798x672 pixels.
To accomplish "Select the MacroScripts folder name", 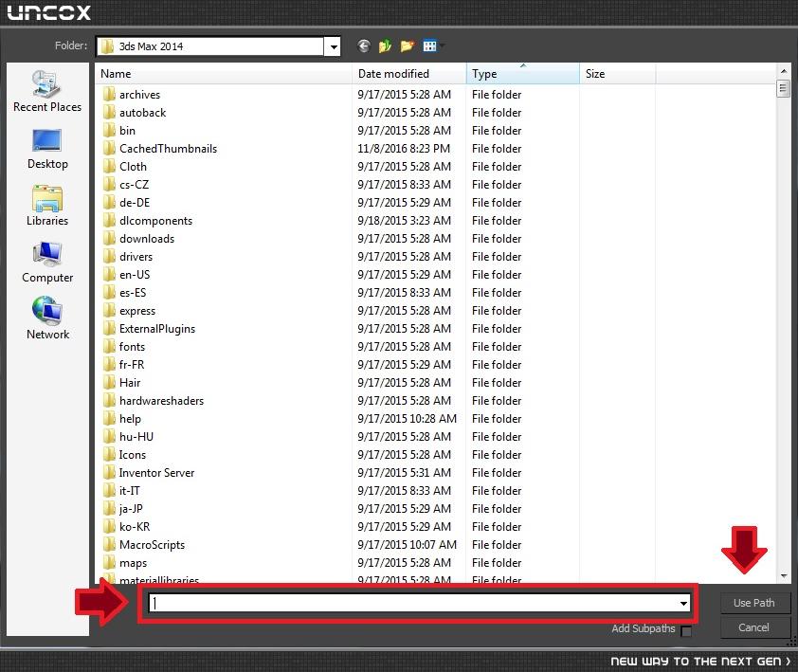I will pos(153,545).
